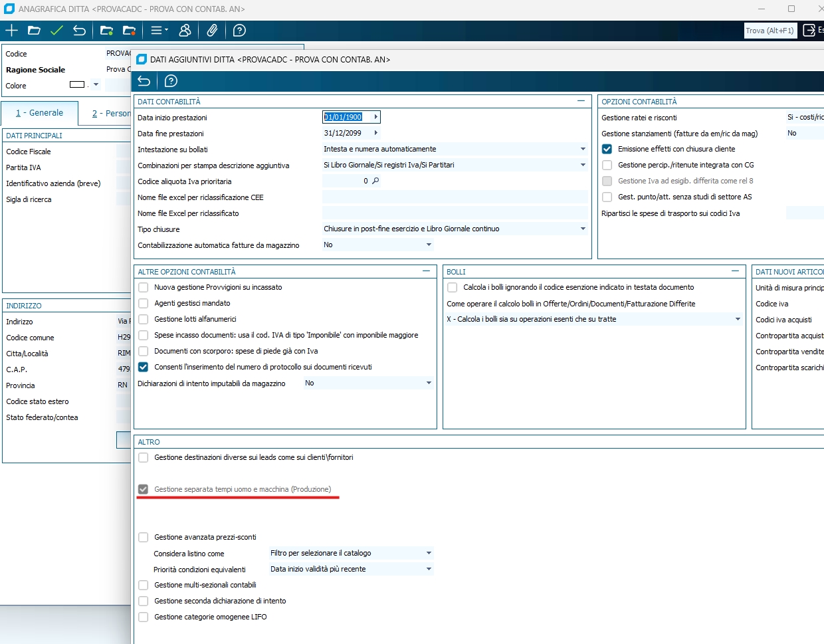Click the plus icon to add new record
The image size is (824, 644).
(x=11, y=31)
